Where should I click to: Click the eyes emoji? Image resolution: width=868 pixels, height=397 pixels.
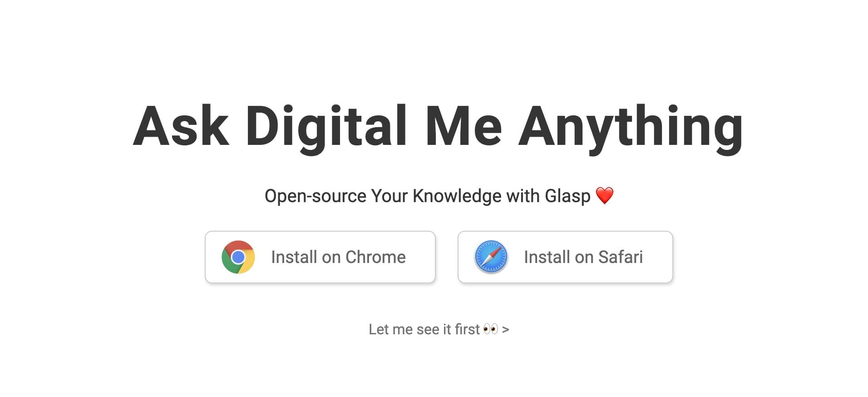(491, 329)
